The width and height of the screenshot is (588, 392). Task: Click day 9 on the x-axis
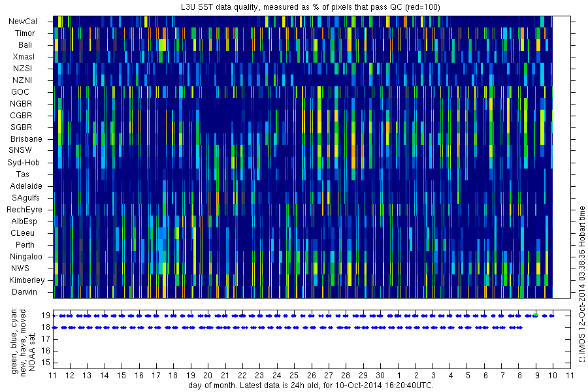(x=537, y=376)
